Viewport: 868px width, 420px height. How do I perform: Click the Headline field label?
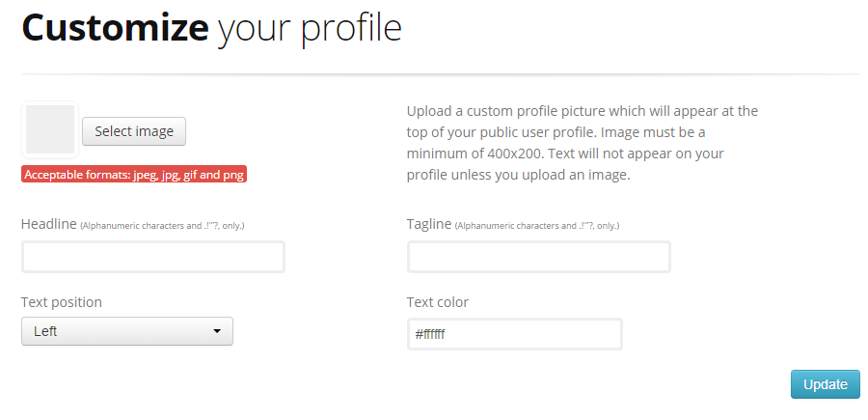pyautogui.click(x=48, y=224)
